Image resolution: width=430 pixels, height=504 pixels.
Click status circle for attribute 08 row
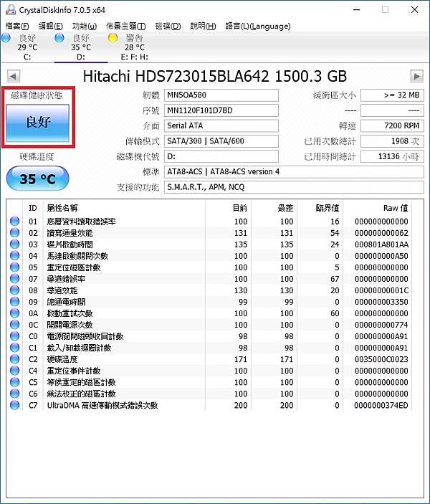tap(15, 290)
